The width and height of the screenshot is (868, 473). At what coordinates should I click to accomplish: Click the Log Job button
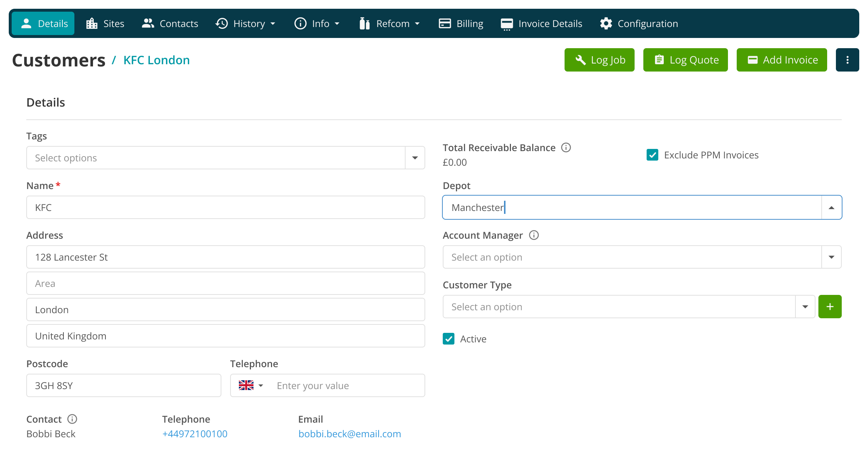(x=600, y=60)
